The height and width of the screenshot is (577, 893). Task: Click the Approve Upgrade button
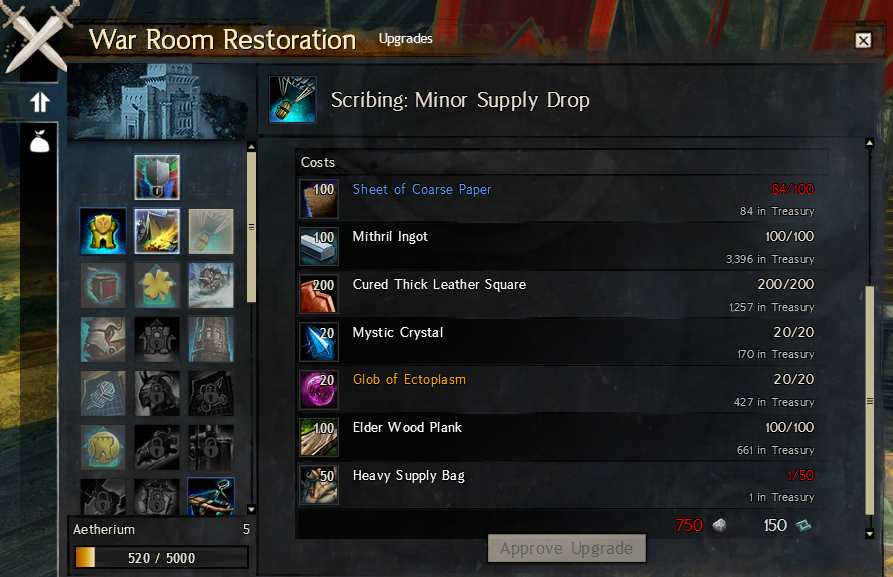click(567, 549)
